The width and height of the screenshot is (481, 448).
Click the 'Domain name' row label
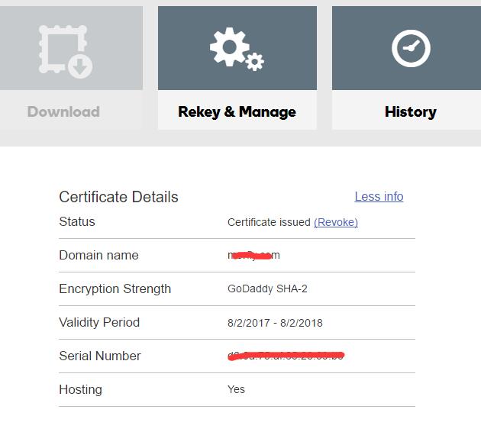pos(98,255)
